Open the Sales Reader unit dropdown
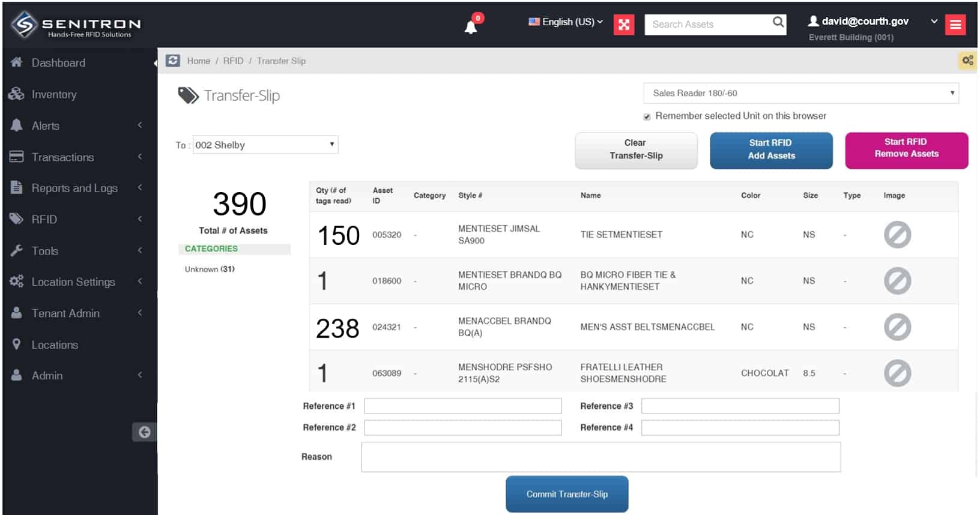The width and height of the screenshot is (980, 515). (800, 93)
